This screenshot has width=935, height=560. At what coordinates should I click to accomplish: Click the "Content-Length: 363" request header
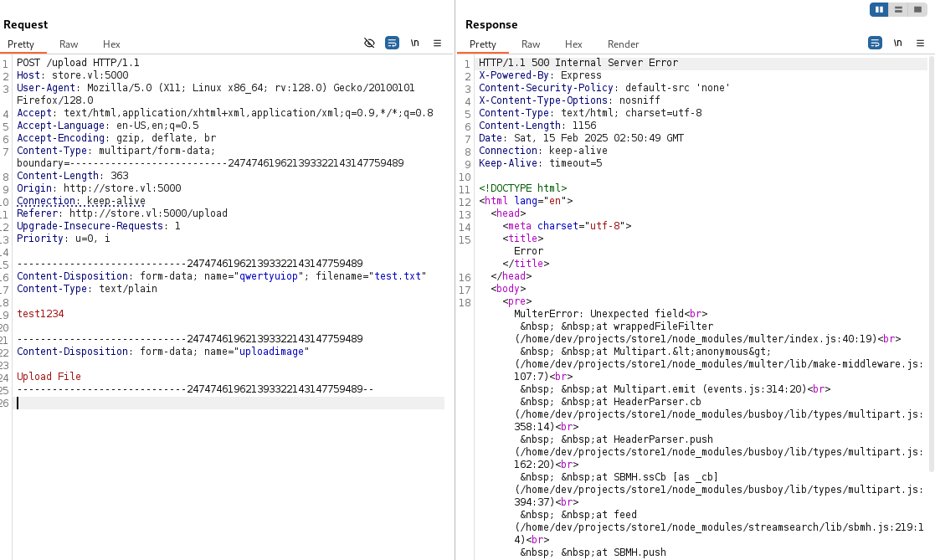(x=72, y=175)
